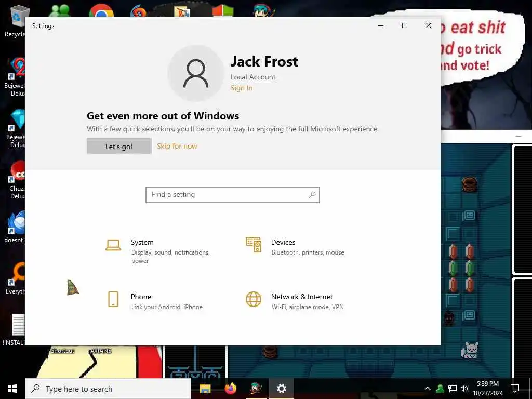Image resolution: width=532 pixels, height=399 pixels.
Task: Switch to the pirate character game on the taskbar
Action: click(256, 389)
